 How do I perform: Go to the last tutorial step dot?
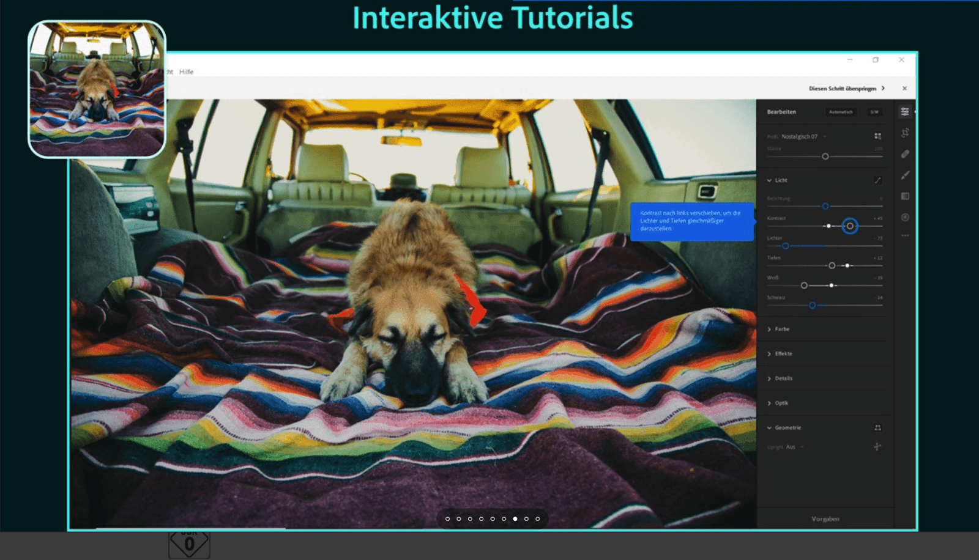[538, 519]
